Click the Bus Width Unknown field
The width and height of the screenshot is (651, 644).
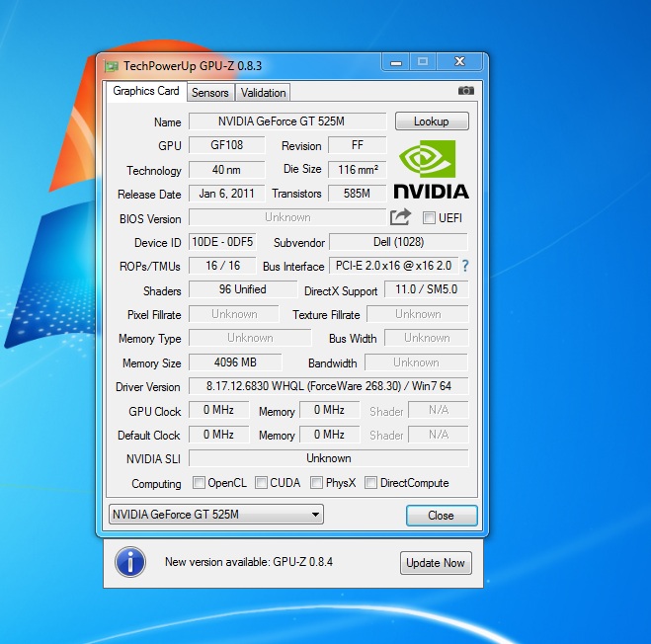[x=427, y=338]
